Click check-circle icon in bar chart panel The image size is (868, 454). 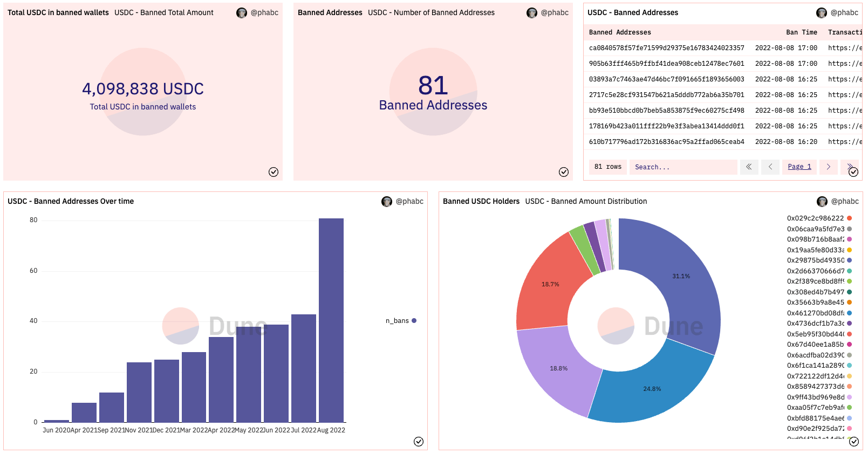(419, 442)
